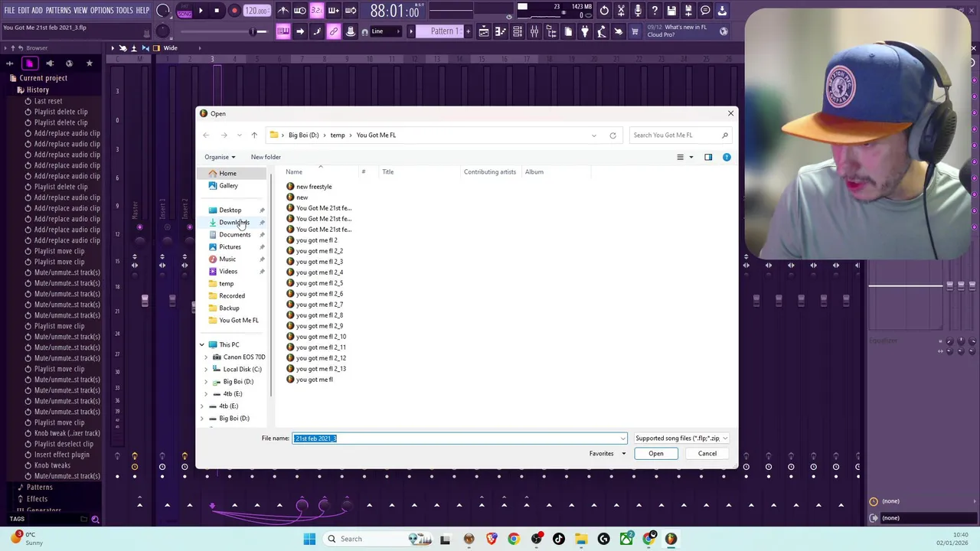Toggle the stamp multi-link controller icon
This screenshot has height=551, width=980.
[x=351, y=31]
